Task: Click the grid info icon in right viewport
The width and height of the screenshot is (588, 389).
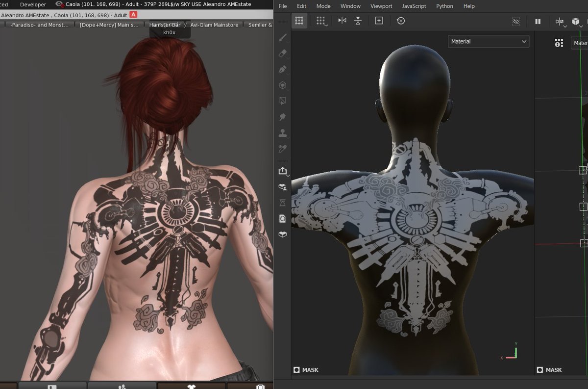Action: [559, 43]
